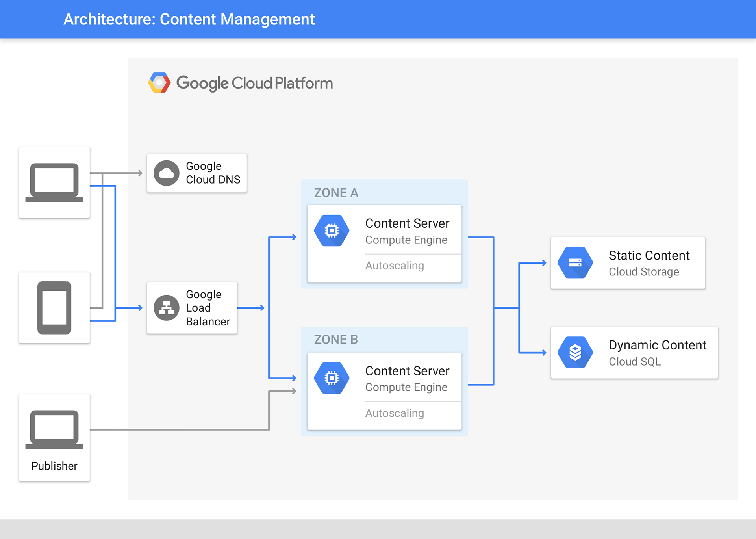Click the 'ZONE A' heading

(336, 193)
